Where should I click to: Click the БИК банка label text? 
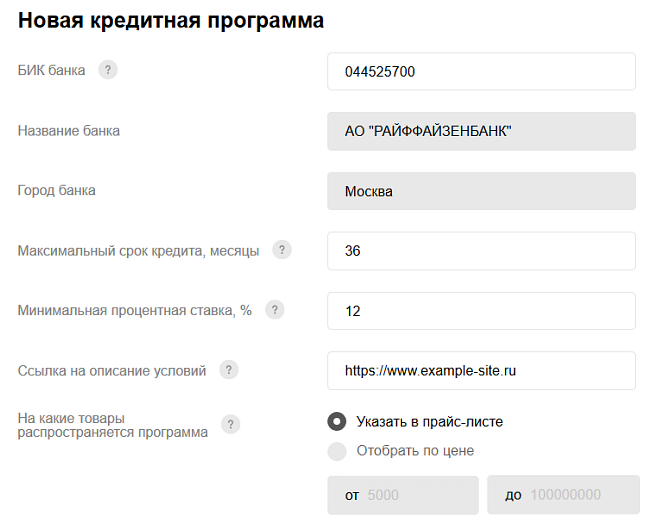(51, 70)
